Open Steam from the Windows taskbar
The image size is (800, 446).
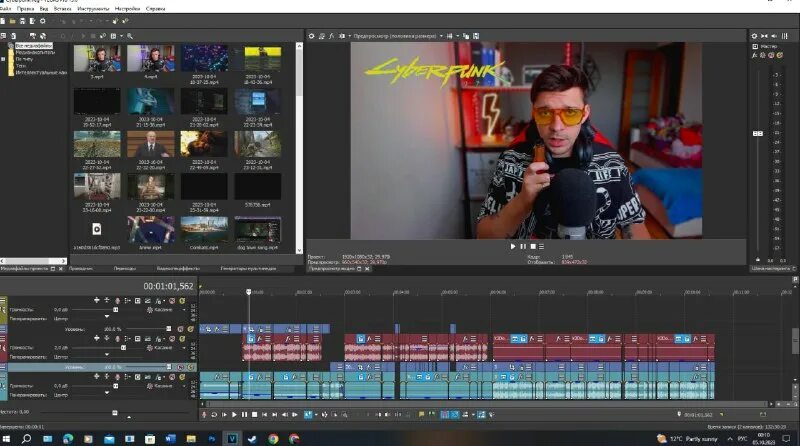click(252, 438)
